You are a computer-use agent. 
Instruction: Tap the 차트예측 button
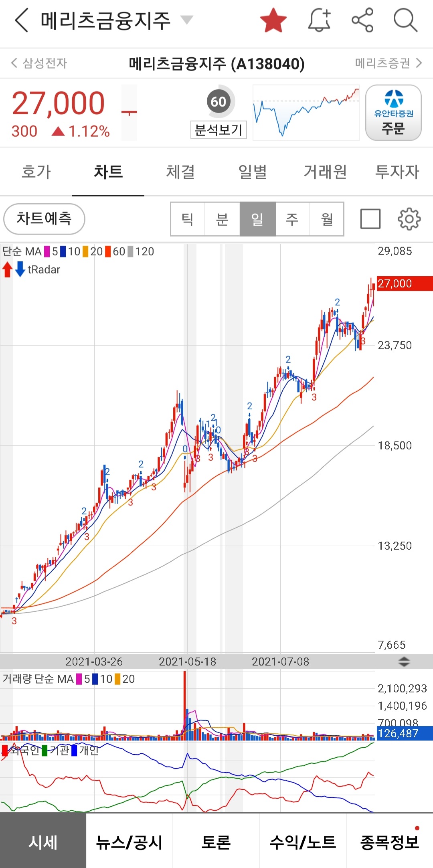[44, 219]
